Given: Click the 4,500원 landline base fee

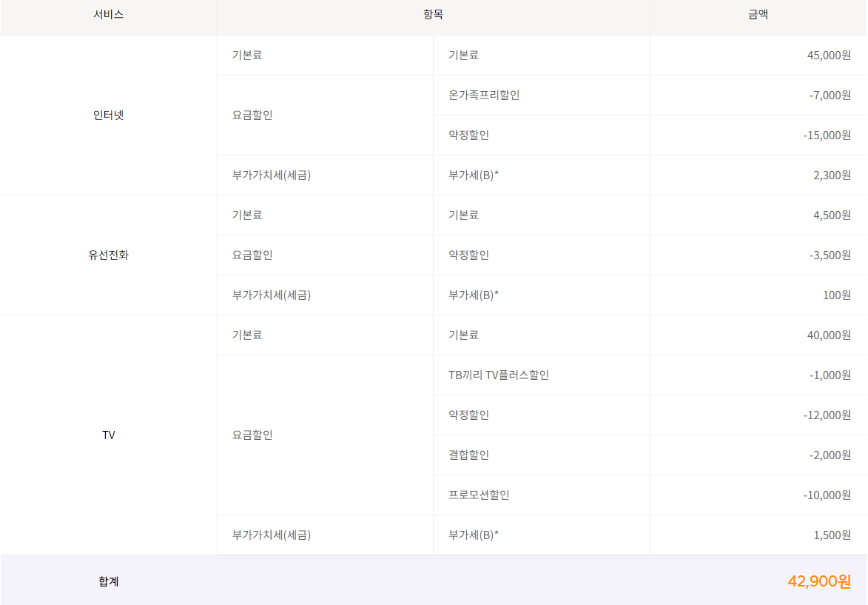Looking at the screenshot, I should 832,215.
